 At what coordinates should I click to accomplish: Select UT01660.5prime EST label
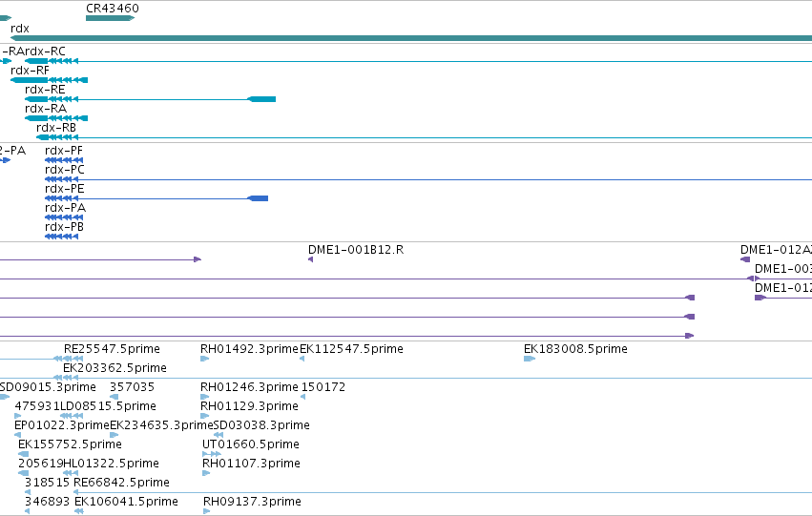(x=251, y=445)
